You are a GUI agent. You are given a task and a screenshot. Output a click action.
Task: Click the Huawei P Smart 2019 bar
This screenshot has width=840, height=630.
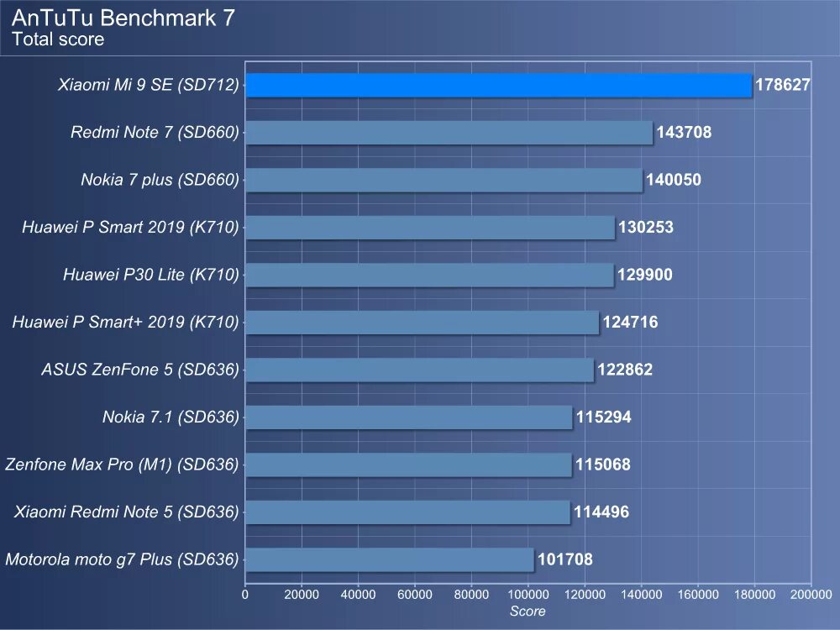430,228
